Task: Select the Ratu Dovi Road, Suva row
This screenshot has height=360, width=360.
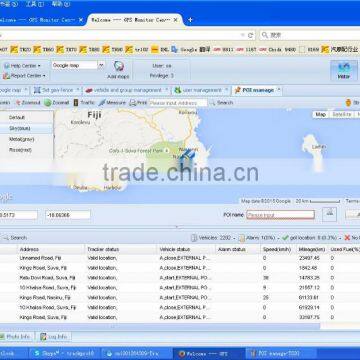Action: [x=180, y=278]
